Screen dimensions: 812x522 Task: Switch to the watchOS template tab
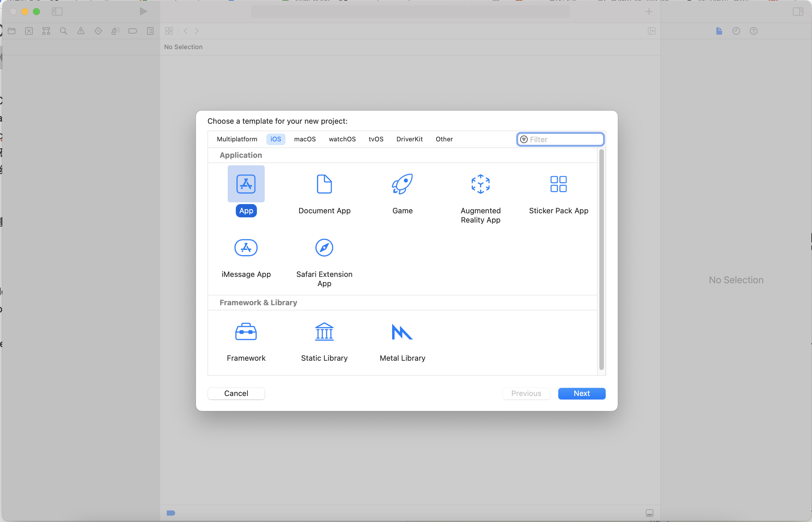coord(342,139)
